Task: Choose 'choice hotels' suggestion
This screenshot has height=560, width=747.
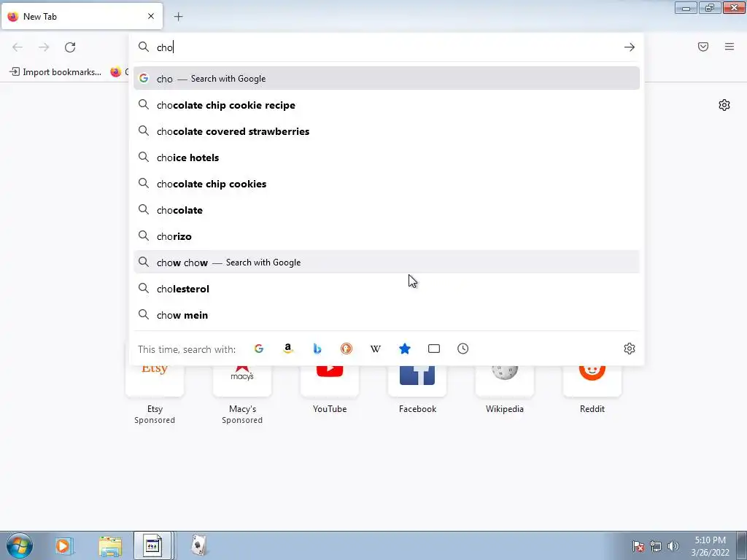Action: tap(387, 157)
